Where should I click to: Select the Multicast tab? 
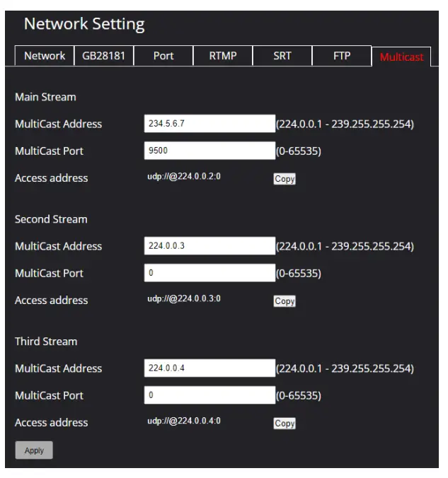tap(401, 57)
